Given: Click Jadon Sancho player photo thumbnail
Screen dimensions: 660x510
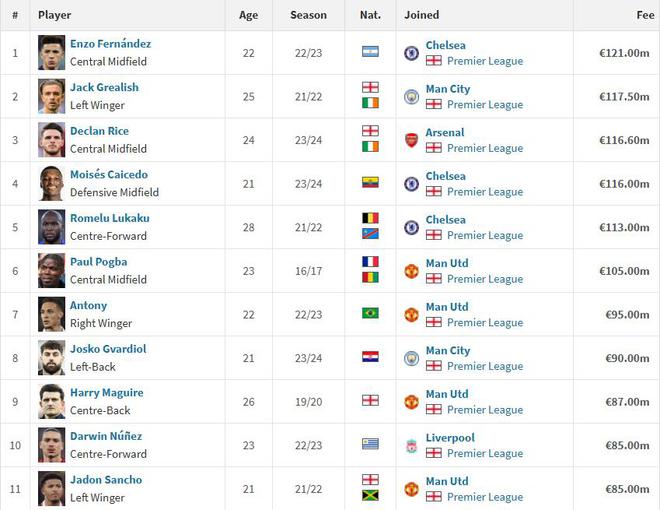Looking at the screenshot, I should click(x=52, y=488).
